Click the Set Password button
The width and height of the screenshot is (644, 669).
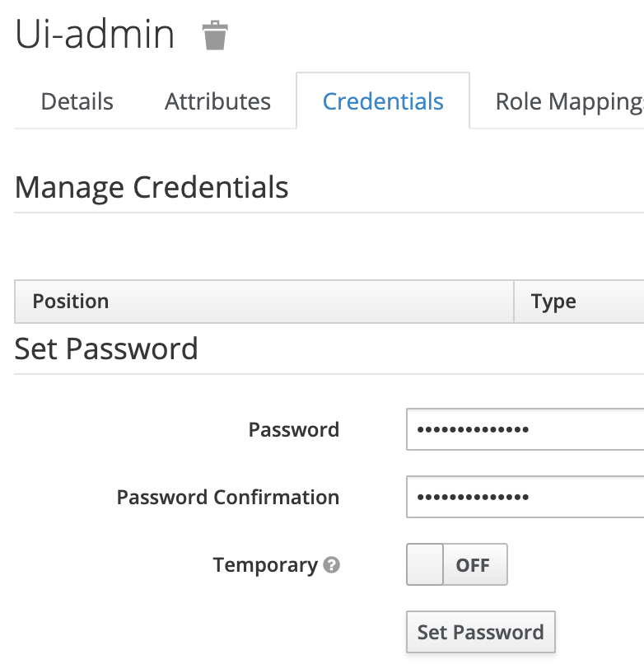[480, 632]
